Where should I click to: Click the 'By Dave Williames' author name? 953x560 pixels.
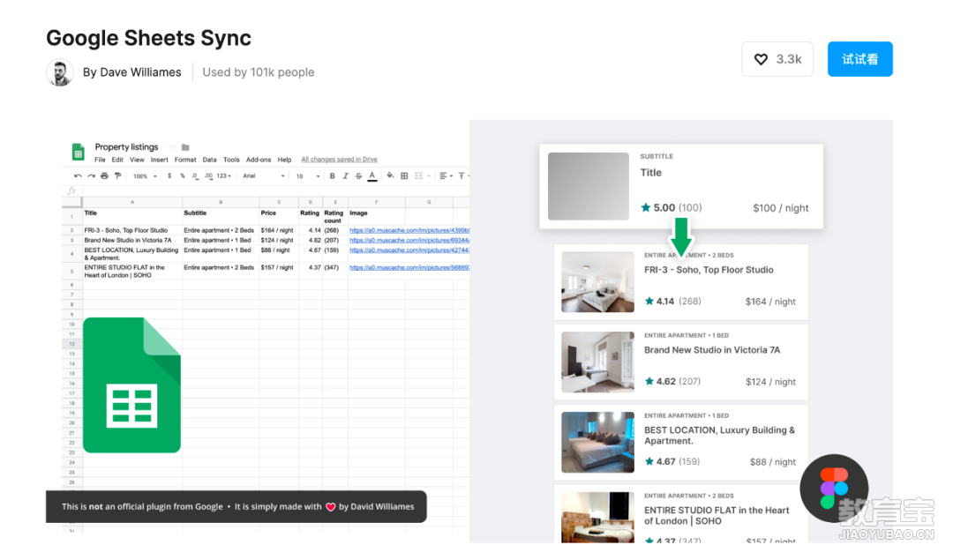(131, 72)
